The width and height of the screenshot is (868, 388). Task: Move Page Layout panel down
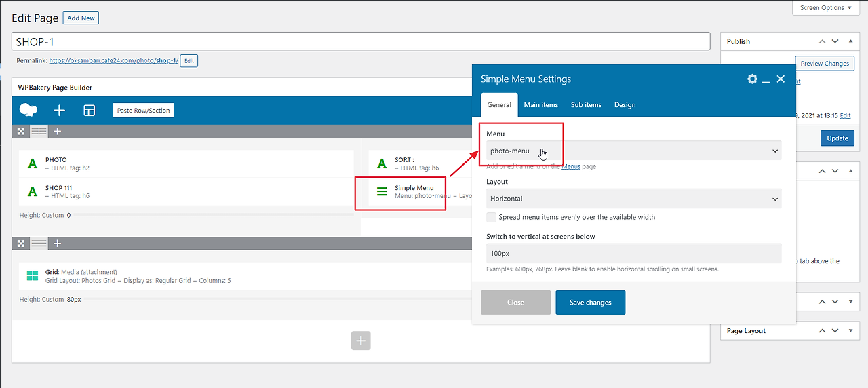(x=835, y=331)
